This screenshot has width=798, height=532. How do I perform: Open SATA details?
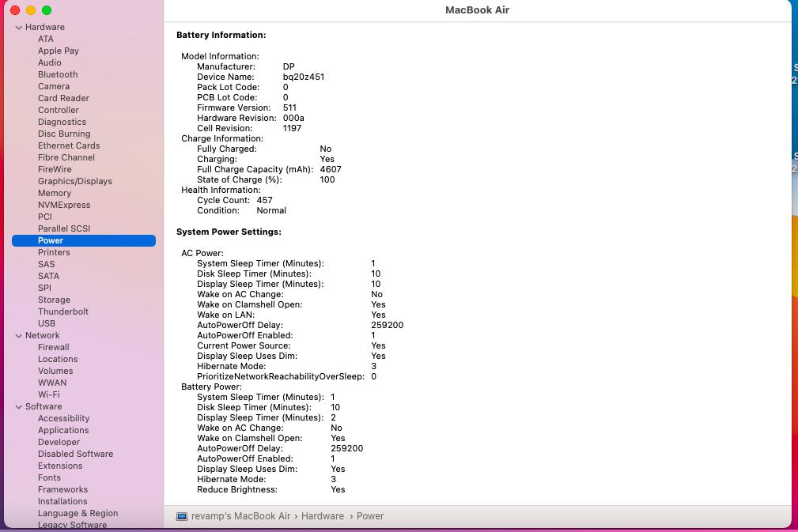pyautogui.click(x=48, y=276)
